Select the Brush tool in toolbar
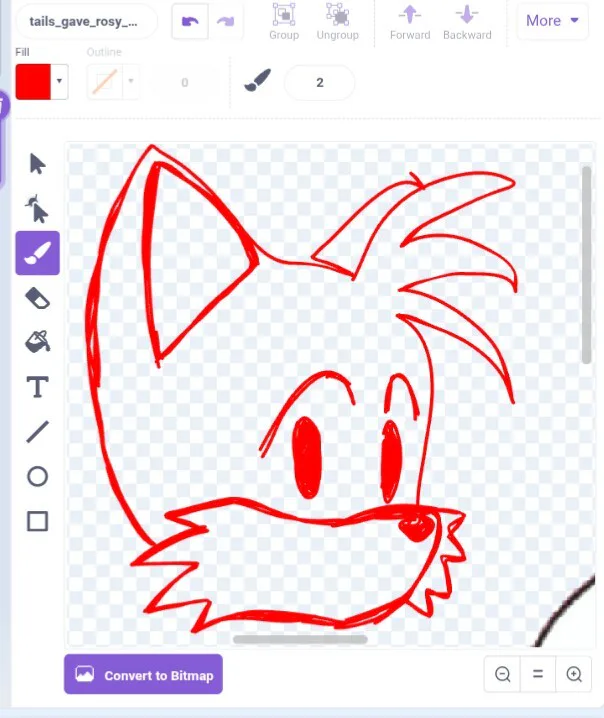 38,253
